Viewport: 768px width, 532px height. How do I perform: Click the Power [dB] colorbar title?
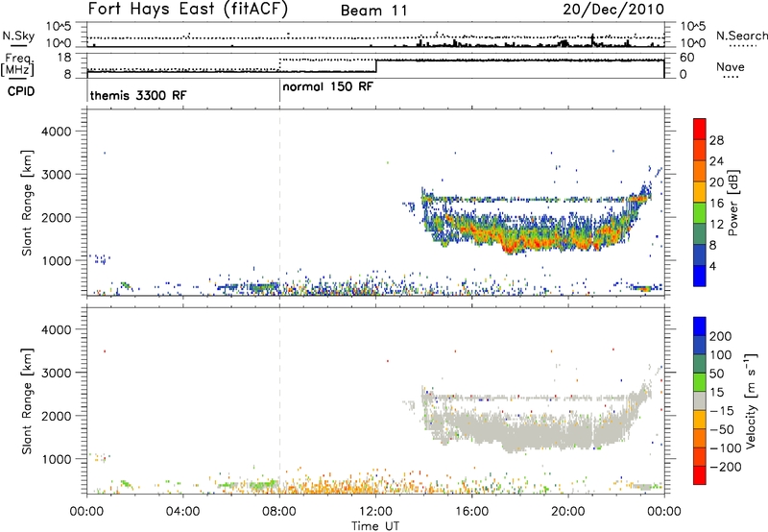tap(733, 203)
